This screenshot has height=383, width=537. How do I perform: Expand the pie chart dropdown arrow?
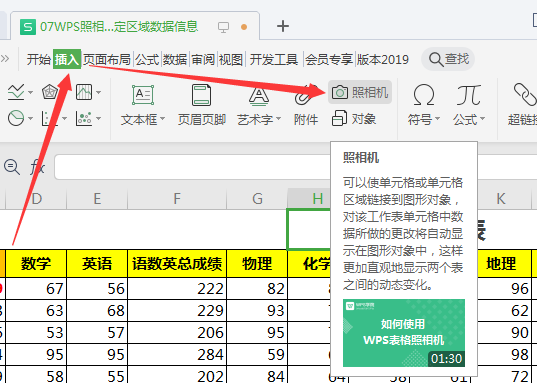(30, 119)
